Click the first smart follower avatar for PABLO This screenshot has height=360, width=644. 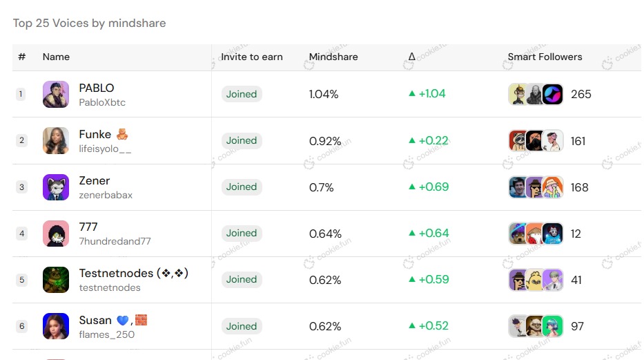(518, 94)
